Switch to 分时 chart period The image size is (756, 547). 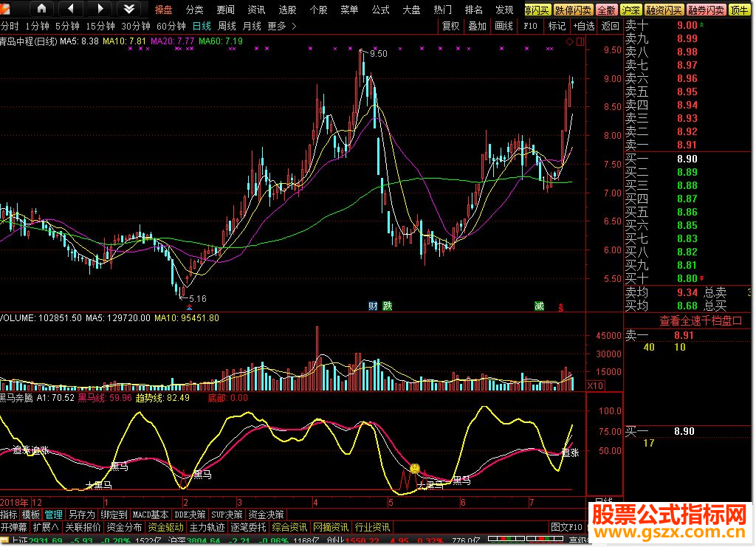[x=10, y=26]
